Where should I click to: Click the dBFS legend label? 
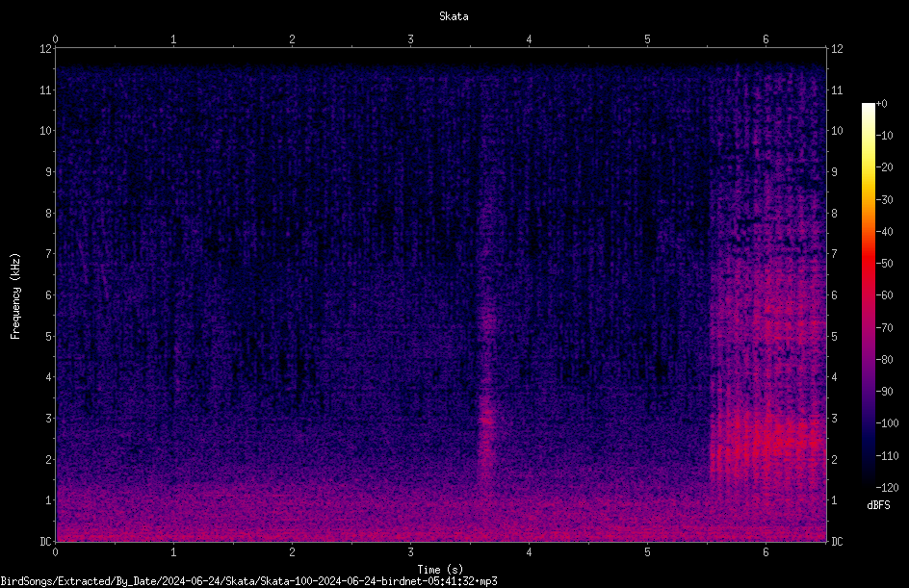[878, 505]
